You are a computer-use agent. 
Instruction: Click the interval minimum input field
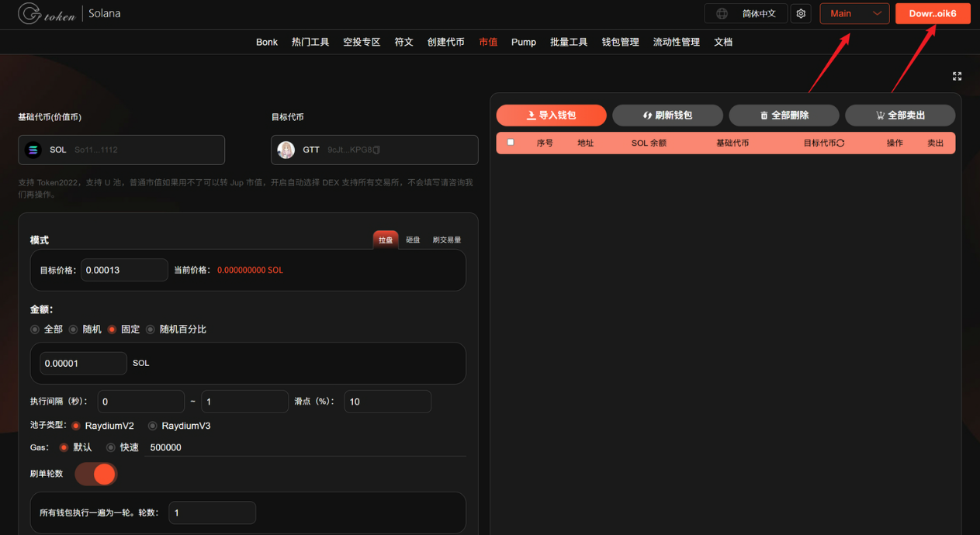(x=141, y=402)
